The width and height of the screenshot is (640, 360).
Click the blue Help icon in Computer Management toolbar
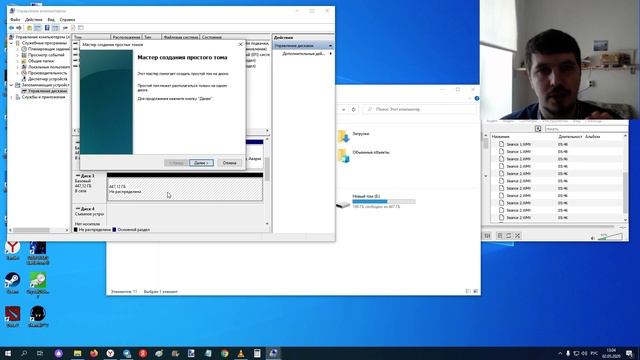47,28
